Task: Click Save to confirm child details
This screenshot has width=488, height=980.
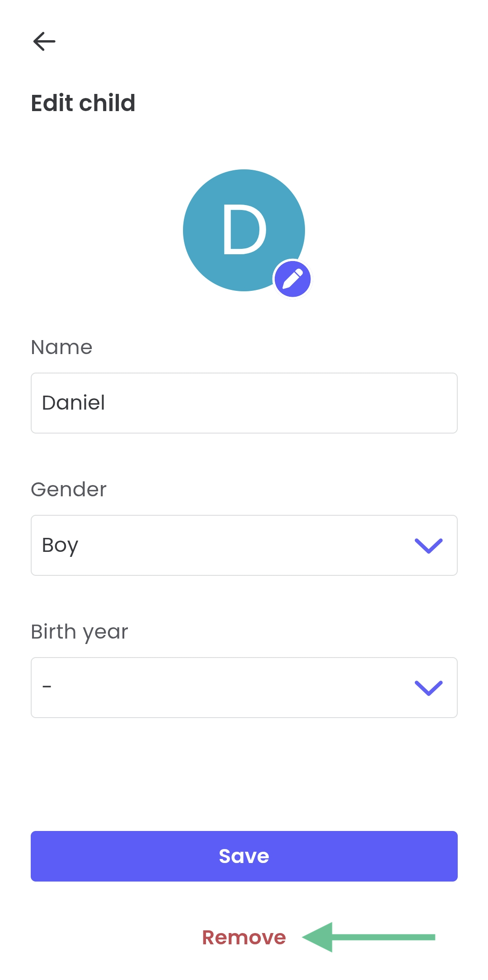Action: [x=244, y=856]
